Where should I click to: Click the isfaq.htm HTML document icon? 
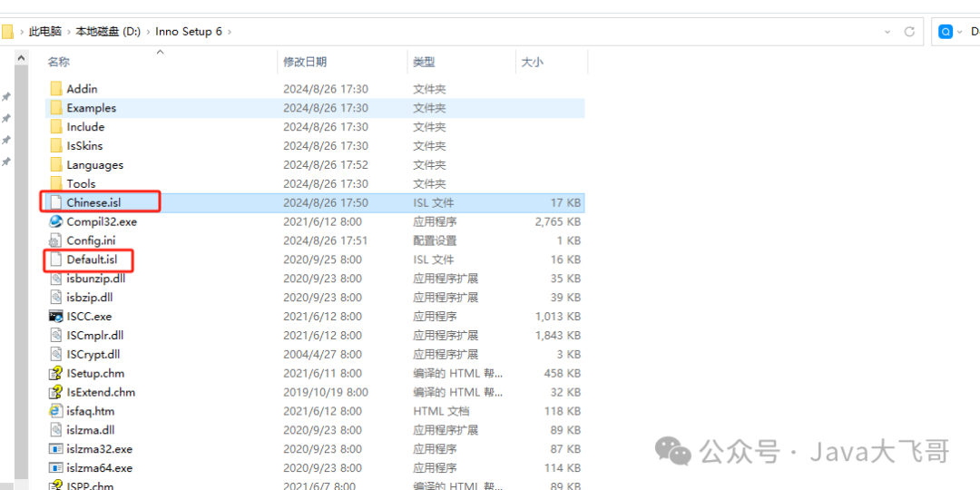(56, 411)
